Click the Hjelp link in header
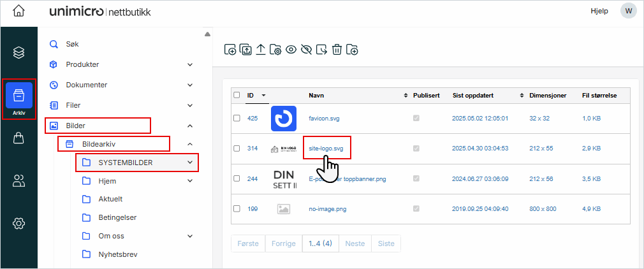This screenshot has height=269, width=644. [599, 11]
